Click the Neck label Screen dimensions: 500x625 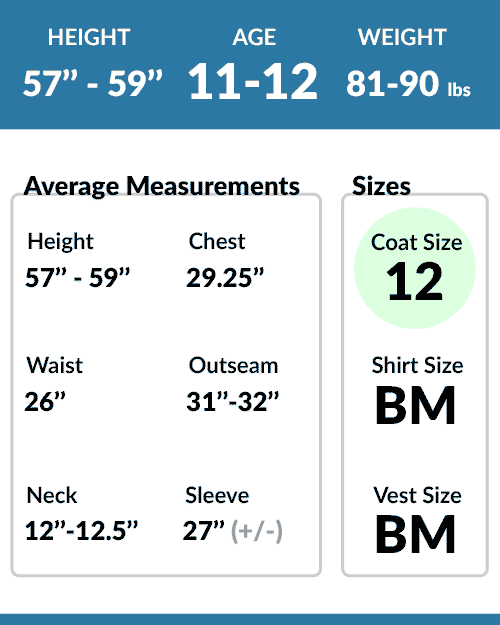51,495
